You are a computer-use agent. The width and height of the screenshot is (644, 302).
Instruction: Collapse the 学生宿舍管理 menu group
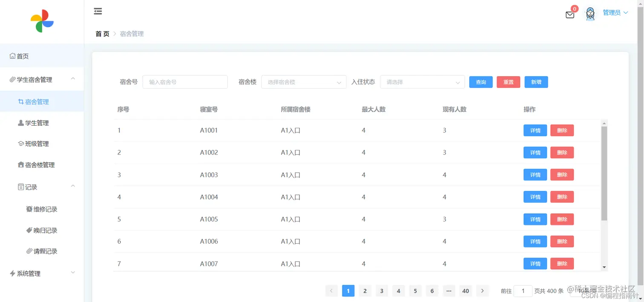point(73,79)
